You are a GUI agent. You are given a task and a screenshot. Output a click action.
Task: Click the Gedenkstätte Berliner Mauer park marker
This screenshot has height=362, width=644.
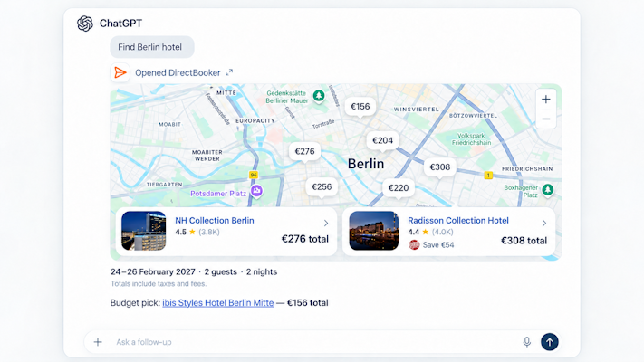click(319, 96)
